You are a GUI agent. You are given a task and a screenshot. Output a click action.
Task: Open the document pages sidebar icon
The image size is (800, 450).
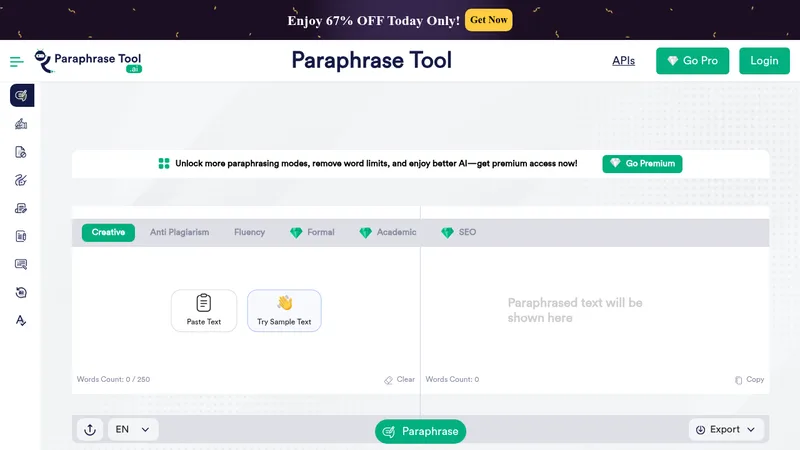point(21,236)
